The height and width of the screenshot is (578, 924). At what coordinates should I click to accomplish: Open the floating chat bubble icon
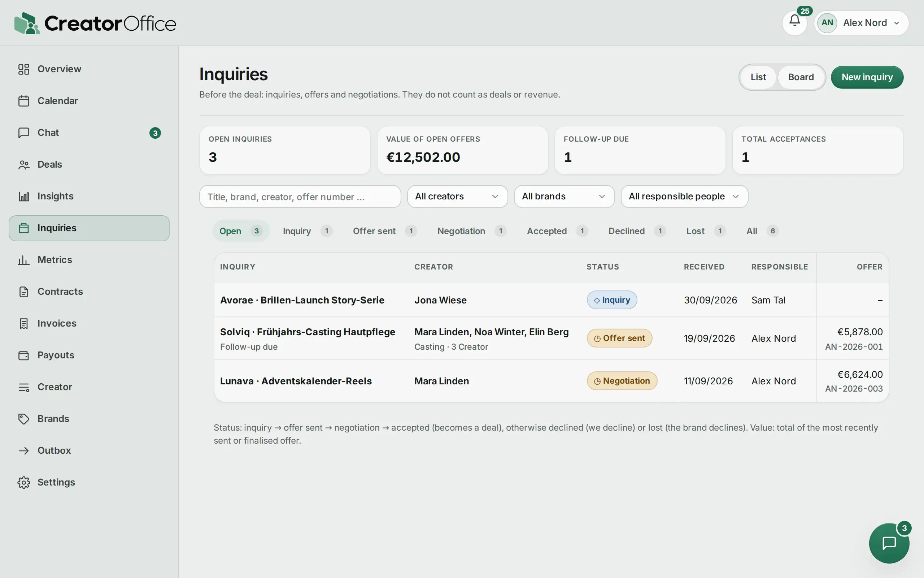pyautogui.click(x=889, y=543)
